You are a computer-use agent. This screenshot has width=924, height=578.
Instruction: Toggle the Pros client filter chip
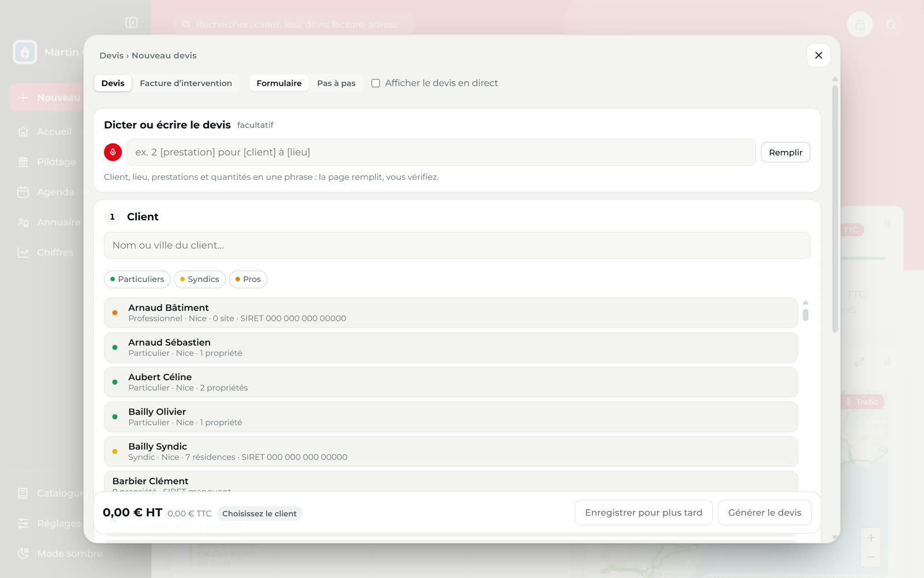pos(248,279)
